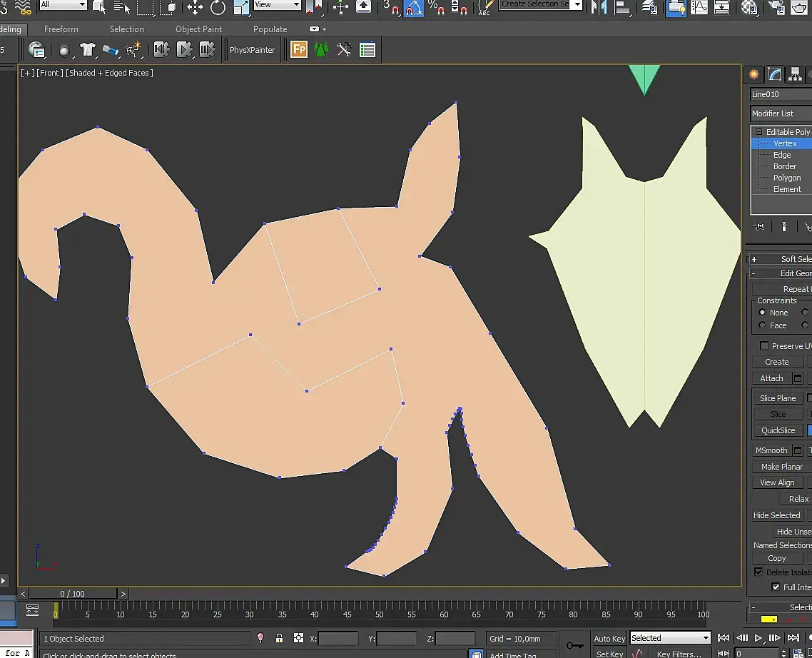Click the yellow selection color swatch
The image size is (812, 658).
click(x=768, y=619)
